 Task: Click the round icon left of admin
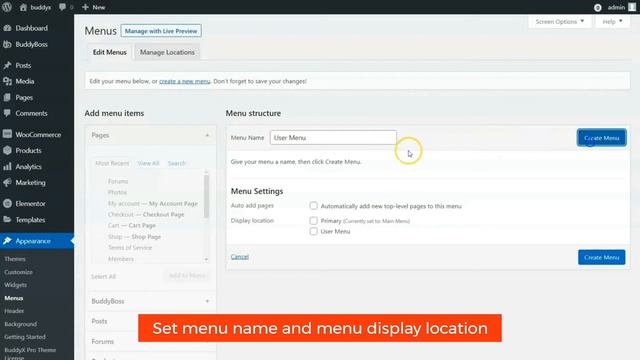point(598,7)
